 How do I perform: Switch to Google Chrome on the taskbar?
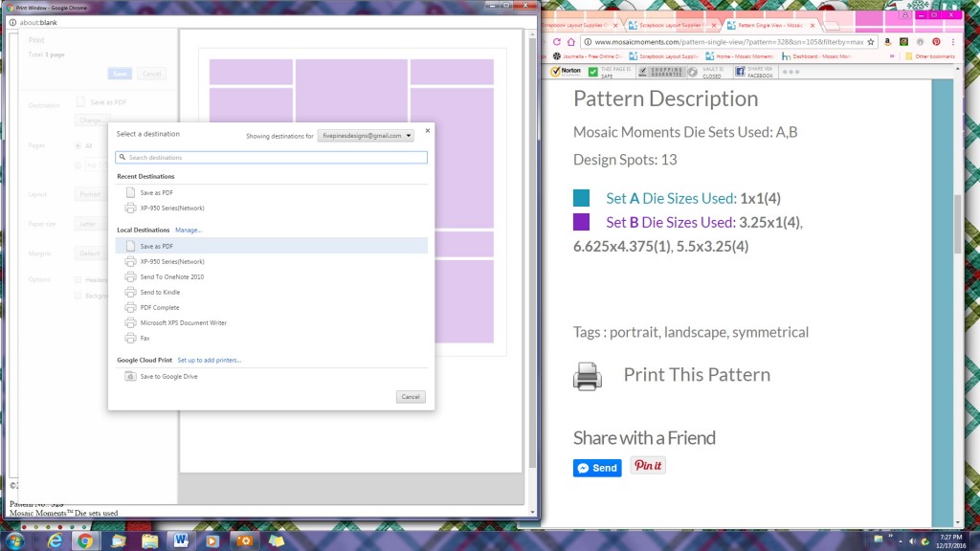(x=85, y=540)
